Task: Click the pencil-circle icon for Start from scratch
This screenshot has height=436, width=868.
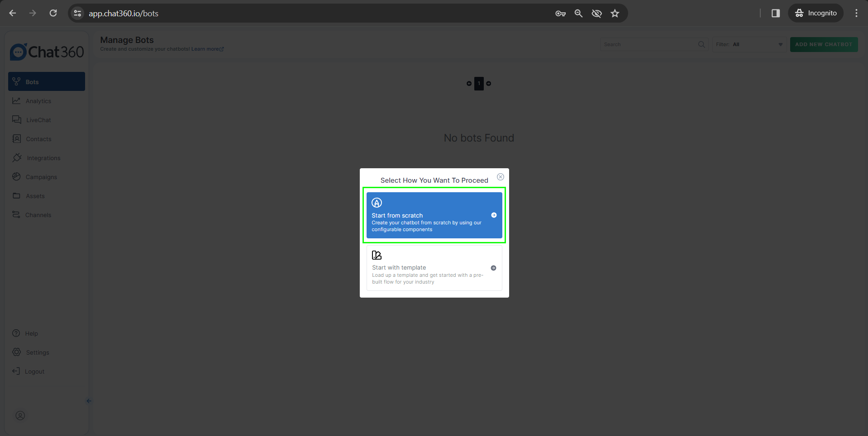Action: click(377, 203)
